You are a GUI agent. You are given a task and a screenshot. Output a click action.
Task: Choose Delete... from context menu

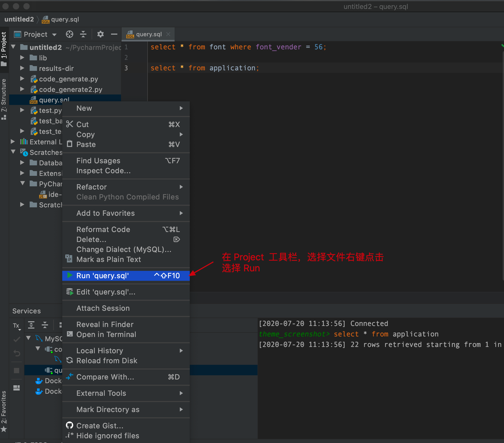[126, 239]
